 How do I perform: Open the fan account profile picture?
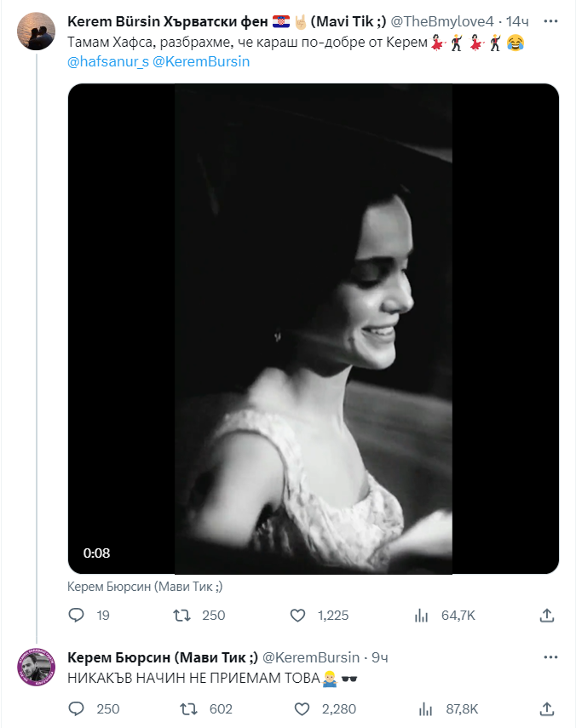(36, 31)
